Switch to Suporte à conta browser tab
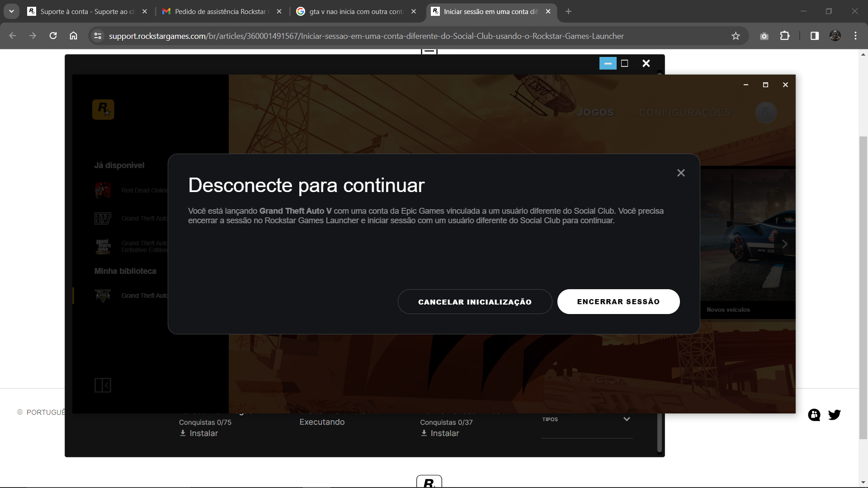The height and width of the screenshot is (488, 868). coord(88,11)
